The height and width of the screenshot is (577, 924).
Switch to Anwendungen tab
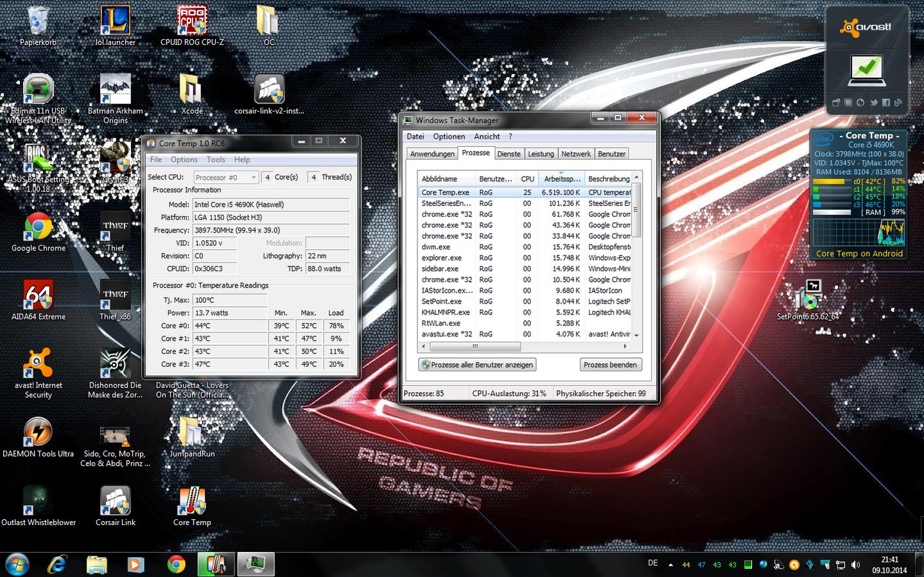(x=432, y=154)
